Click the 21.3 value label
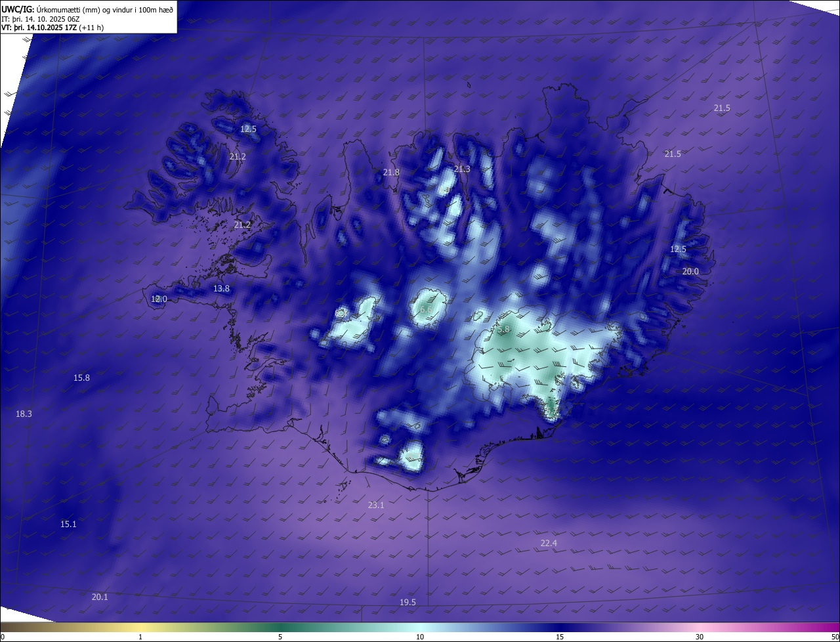The image size is (840, 642). [x=462, y=169]
